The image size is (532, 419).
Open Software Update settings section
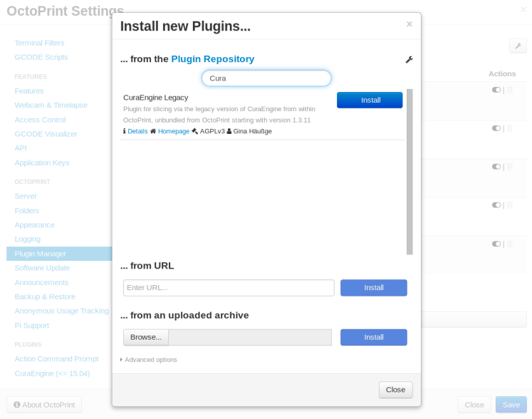point(42,268)
